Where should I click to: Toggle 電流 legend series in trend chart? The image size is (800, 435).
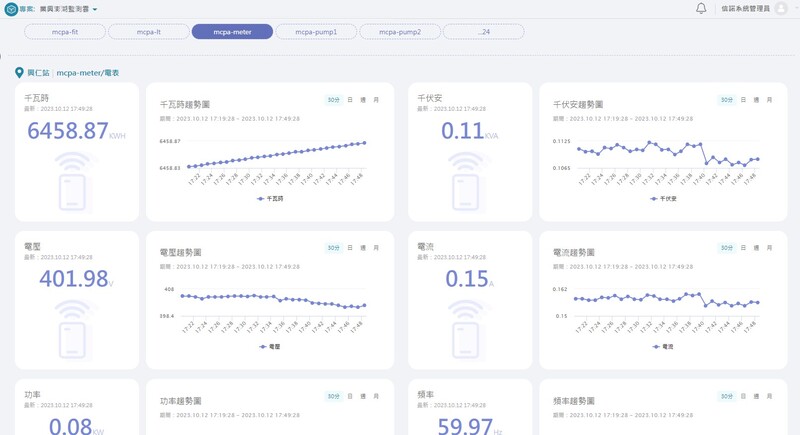tap(663, 346)
